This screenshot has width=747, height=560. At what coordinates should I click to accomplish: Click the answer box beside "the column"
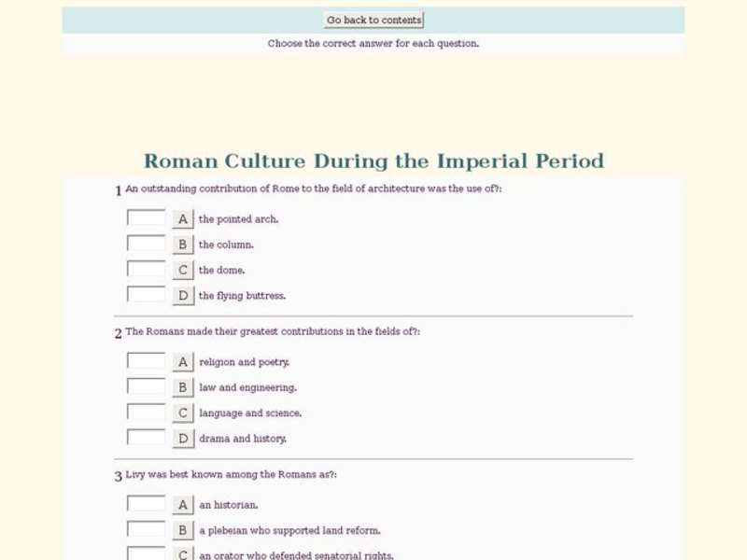pyautogui.click(x=146, y=244)
